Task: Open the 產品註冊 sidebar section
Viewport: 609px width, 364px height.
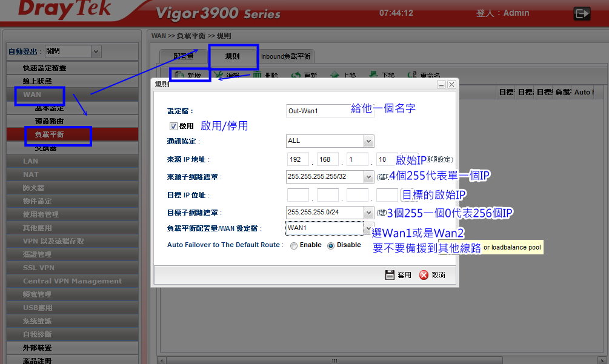Action: tap(72, 360)
